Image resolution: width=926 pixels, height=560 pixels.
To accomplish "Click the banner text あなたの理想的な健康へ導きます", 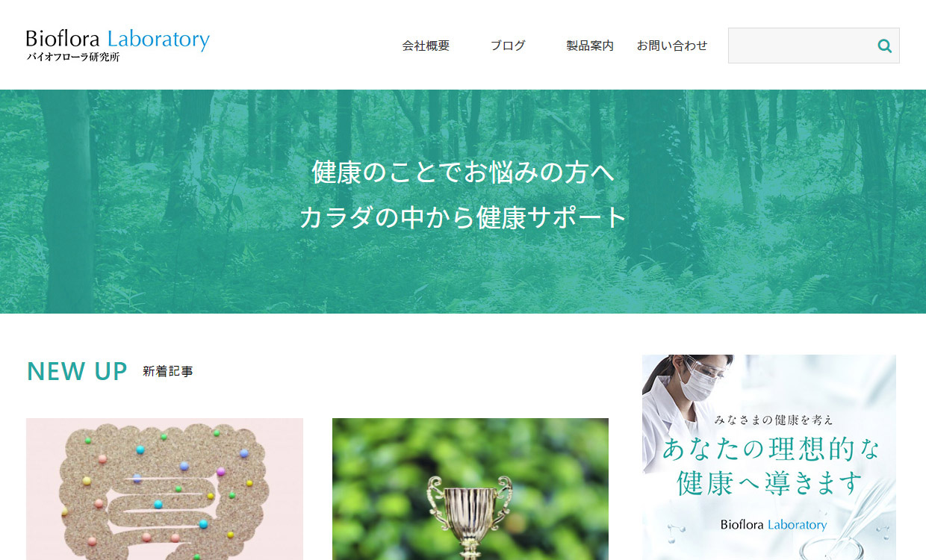I will [770, 466].
